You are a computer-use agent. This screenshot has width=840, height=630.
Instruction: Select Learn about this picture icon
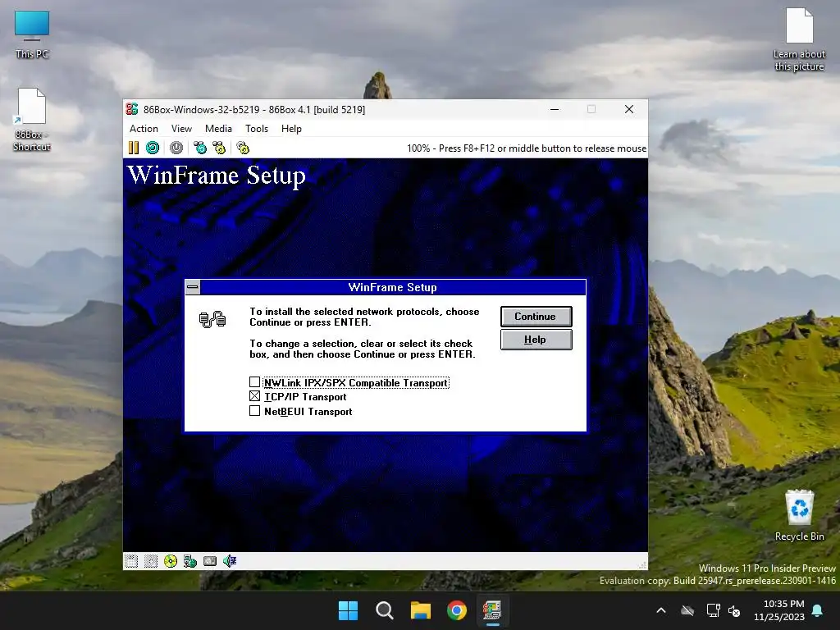[799, 39]
